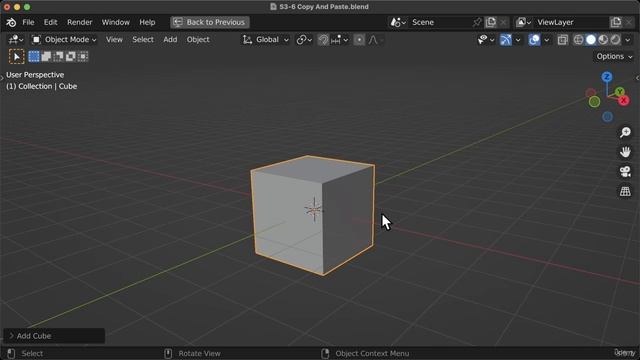
Task: Click the Scene name field
Action: point(439,22)
